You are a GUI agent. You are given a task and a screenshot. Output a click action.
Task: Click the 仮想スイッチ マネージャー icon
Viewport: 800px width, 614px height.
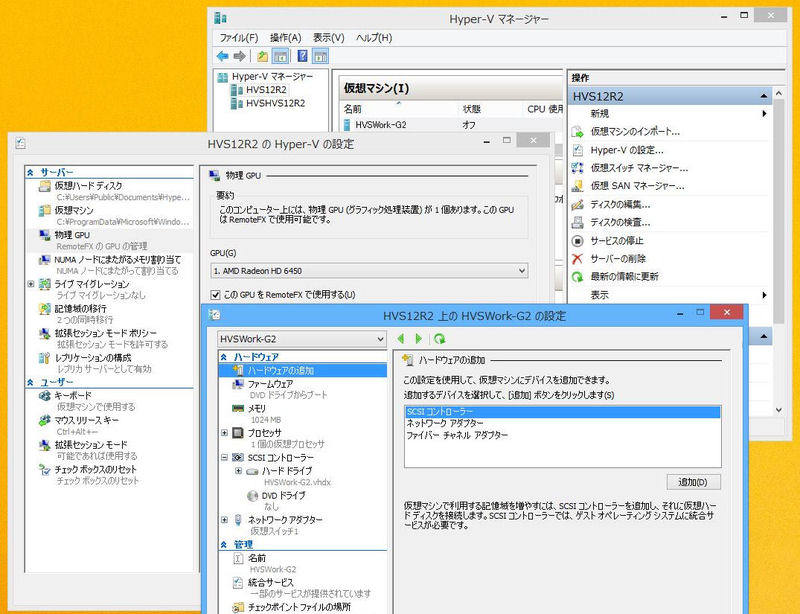click(x=577, y=167)
